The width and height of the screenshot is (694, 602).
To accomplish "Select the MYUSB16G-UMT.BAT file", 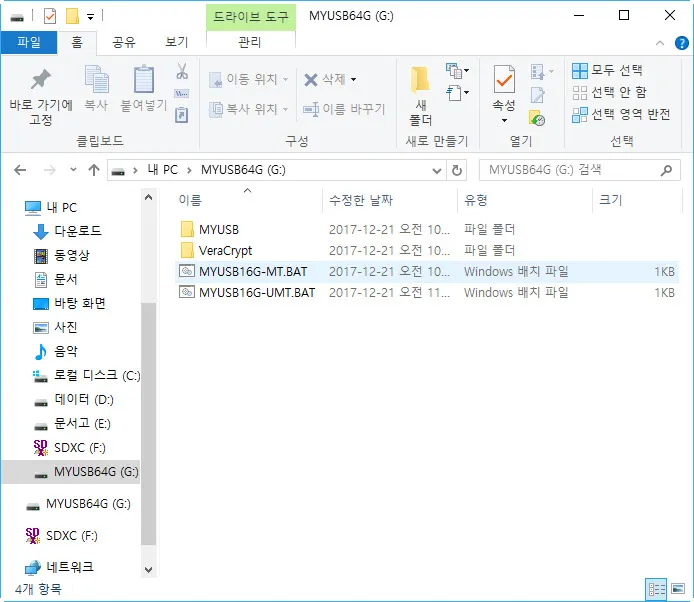I will [x=427, y=293].
